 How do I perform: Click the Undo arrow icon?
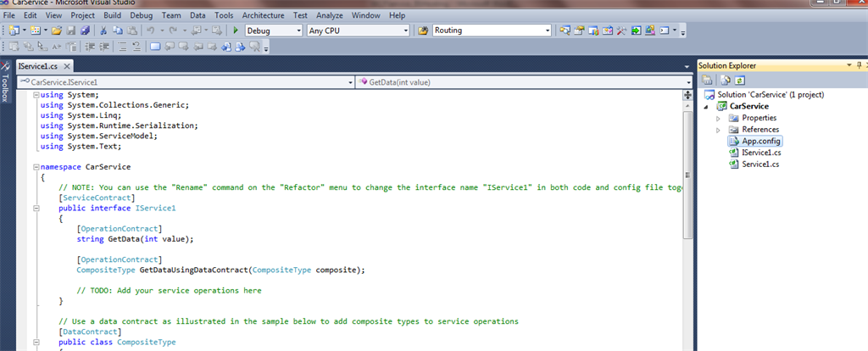(x=151, y=31)
